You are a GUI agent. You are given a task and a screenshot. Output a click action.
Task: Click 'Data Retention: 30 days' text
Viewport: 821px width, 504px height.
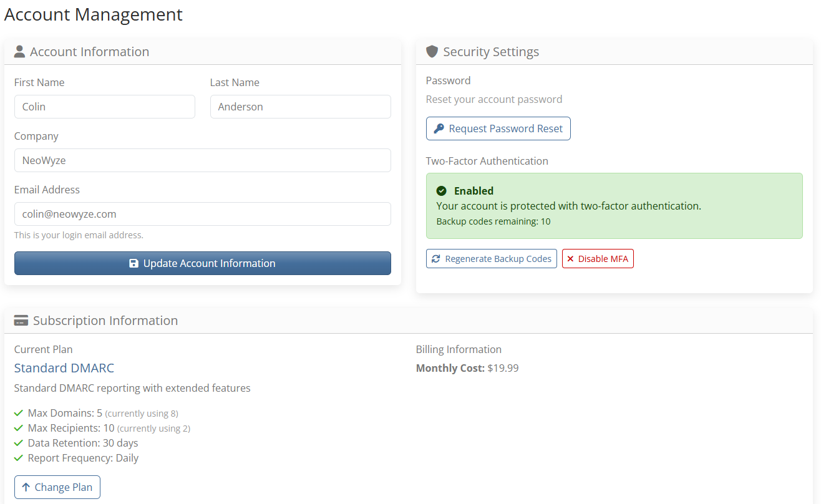coord(83,443)
